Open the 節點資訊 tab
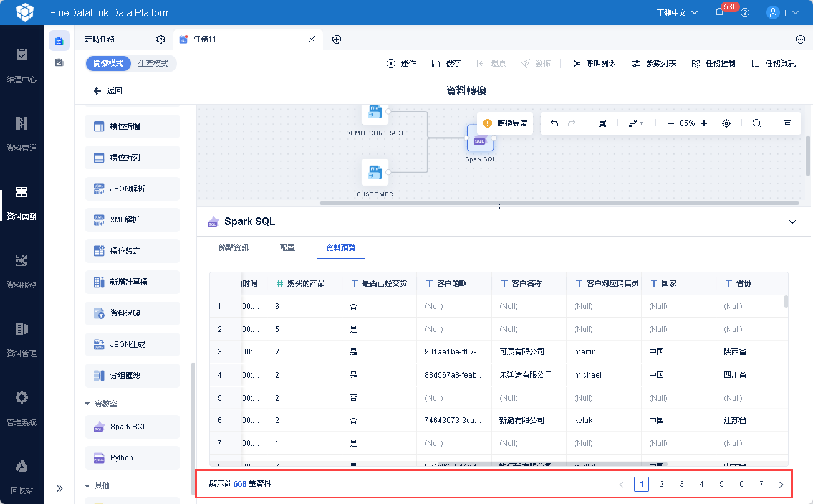 (x=234, y=247)
